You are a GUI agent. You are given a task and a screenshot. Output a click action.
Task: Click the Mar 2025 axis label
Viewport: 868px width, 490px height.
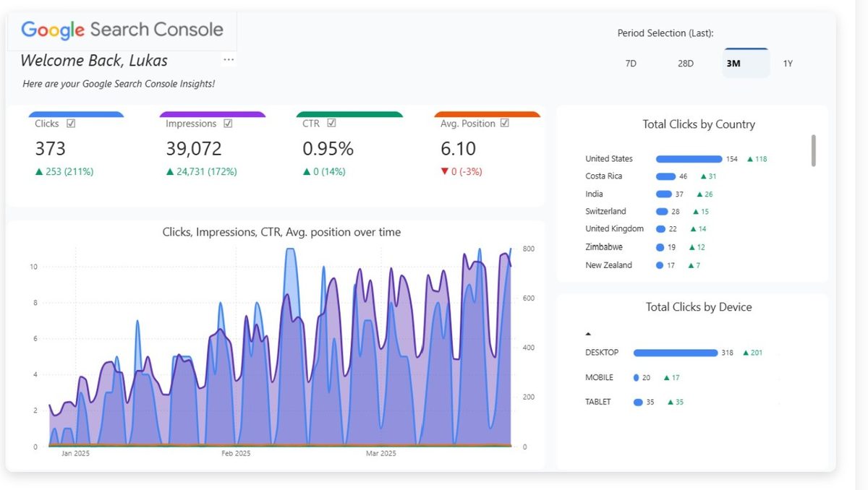[381, 454]
